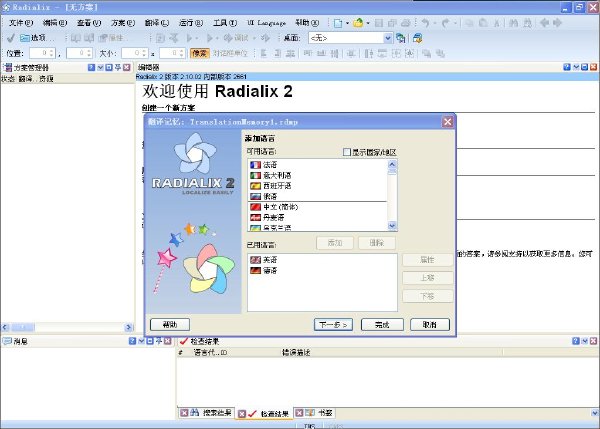
Task: Select 意大利语 Italian in the available languages list
Action: (317, 175)
